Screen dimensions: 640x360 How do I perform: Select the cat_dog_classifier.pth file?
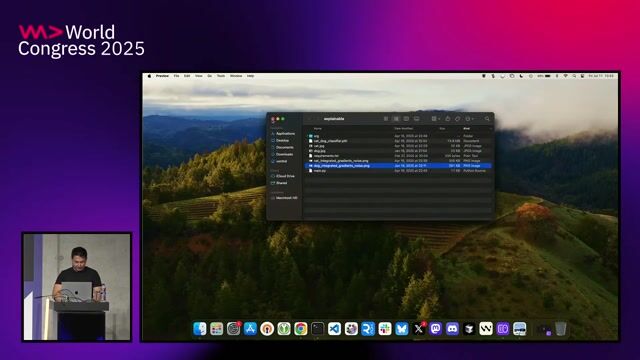coord(398,141)
